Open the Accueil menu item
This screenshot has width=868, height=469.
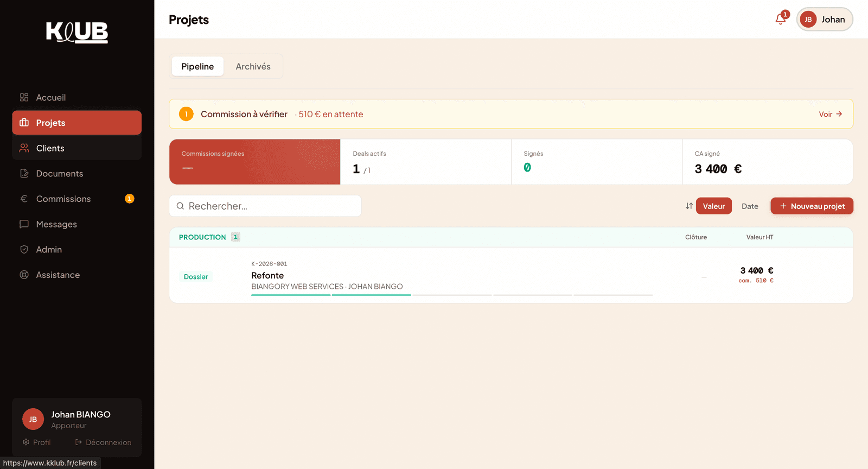[76, 97]
